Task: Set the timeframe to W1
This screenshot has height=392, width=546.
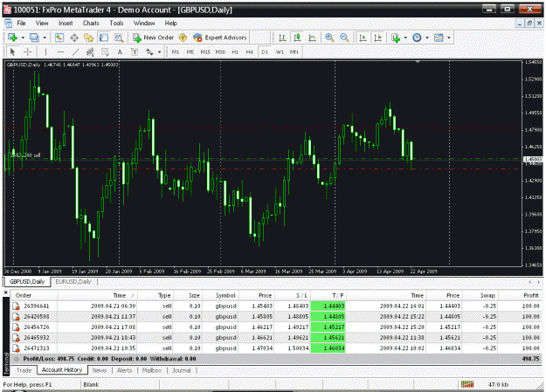Action: [280, 52]
